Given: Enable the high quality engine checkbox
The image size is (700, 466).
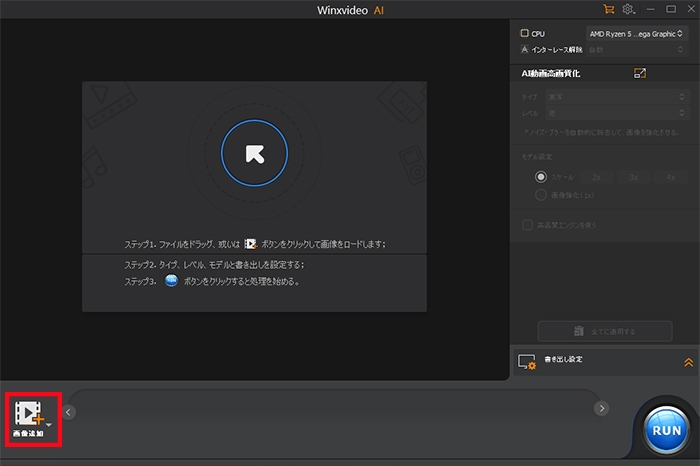Looking at the screenshot, I should [527, 225].
